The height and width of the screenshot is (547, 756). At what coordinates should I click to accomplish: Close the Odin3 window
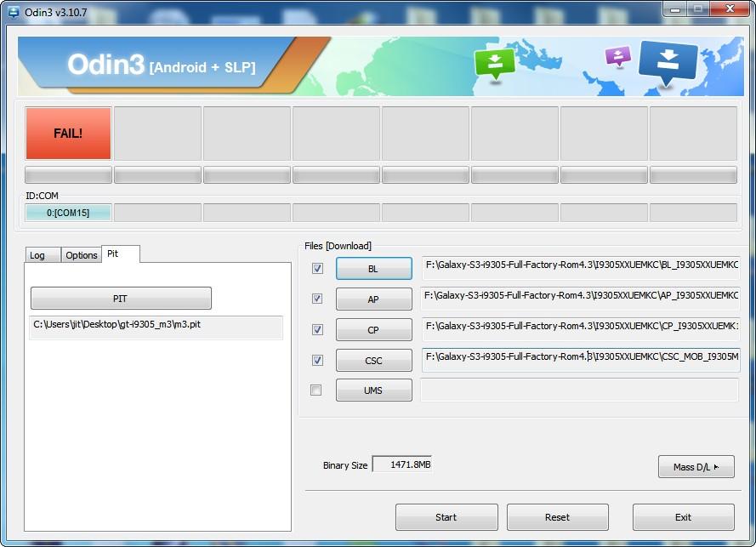[730, 9]
